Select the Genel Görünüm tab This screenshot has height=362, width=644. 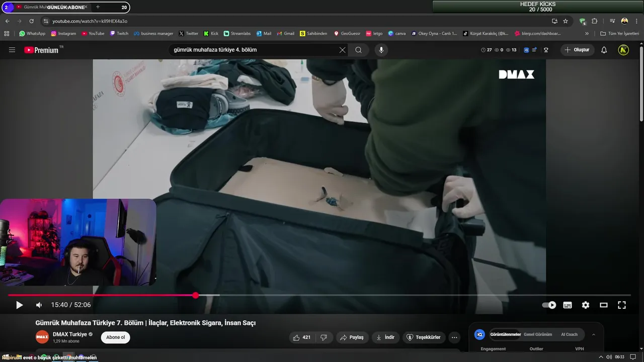(x=538, y=334)
